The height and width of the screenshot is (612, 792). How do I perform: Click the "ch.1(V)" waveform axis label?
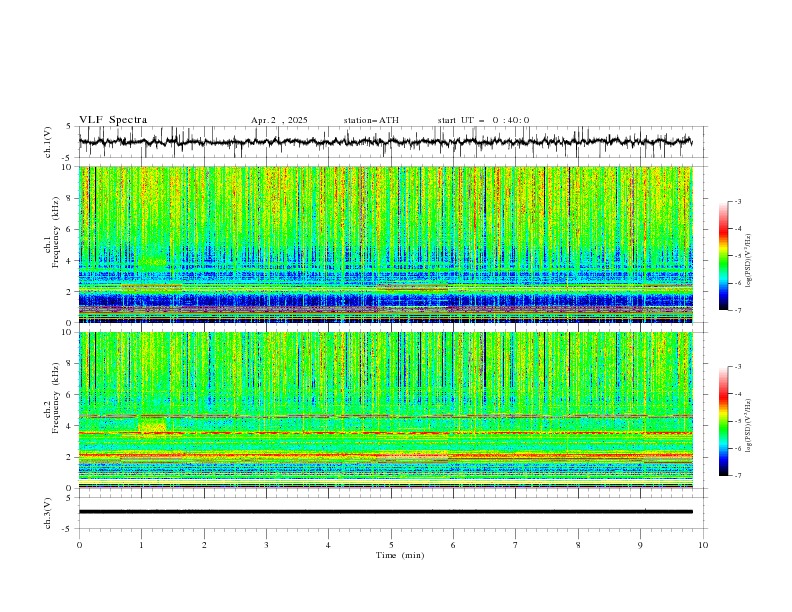48,142
